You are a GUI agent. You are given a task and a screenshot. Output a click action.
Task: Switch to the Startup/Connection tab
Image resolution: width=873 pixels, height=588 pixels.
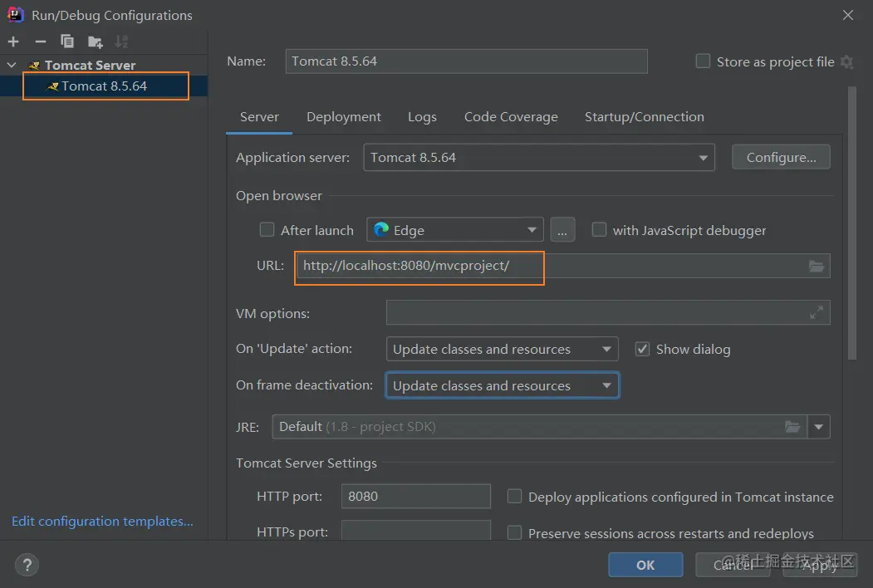tap(645, 117)
